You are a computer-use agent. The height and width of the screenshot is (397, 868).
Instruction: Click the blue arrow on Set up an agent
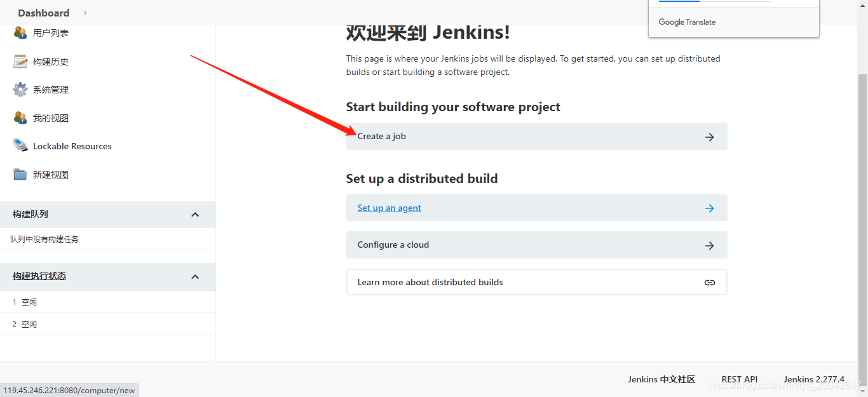coord(710,208)
